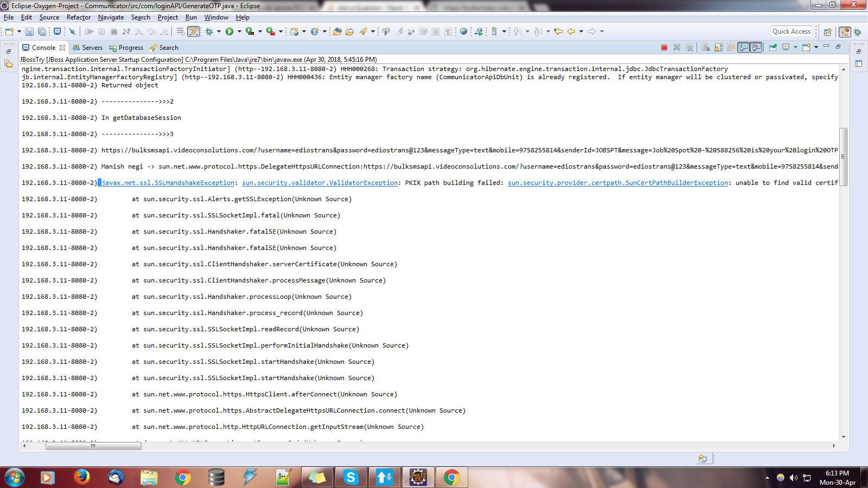Click the javax.net.ssl.SSLHandshakeException link
The width and height of the screenshot is (868, 488).
[168, 183]
